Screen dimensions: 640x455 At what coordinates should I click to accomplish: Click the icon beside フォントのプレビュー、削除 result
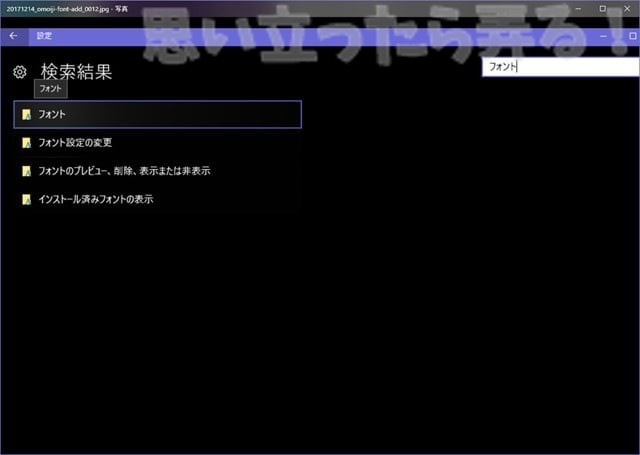[x=27, y=171]
